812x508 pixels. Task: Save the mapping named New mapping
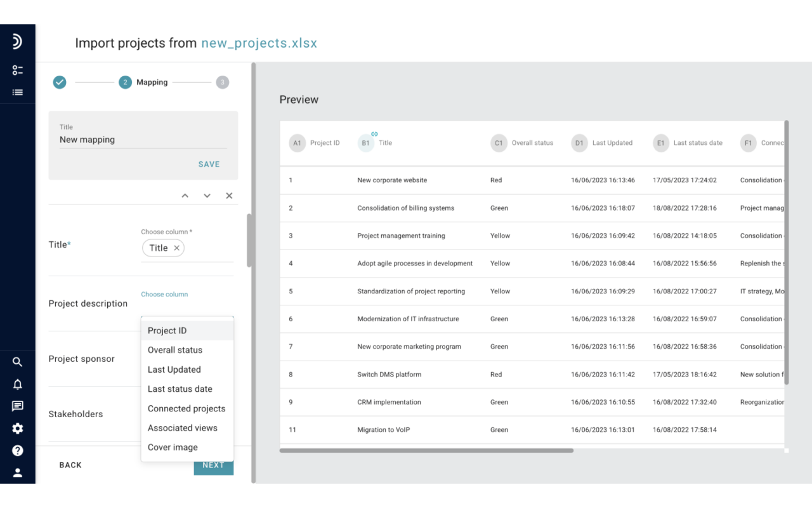209,164
